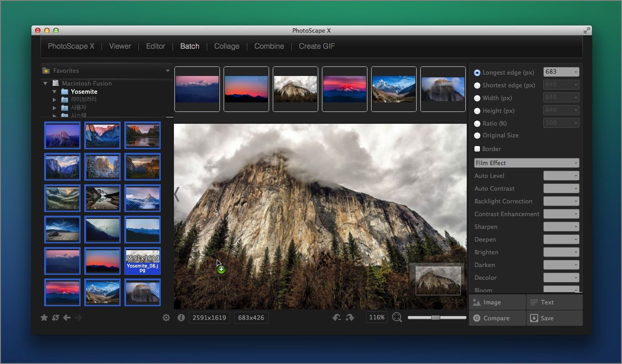Open the Film Effect dropdown
This screenshot has height=364, width=622.
526,163
